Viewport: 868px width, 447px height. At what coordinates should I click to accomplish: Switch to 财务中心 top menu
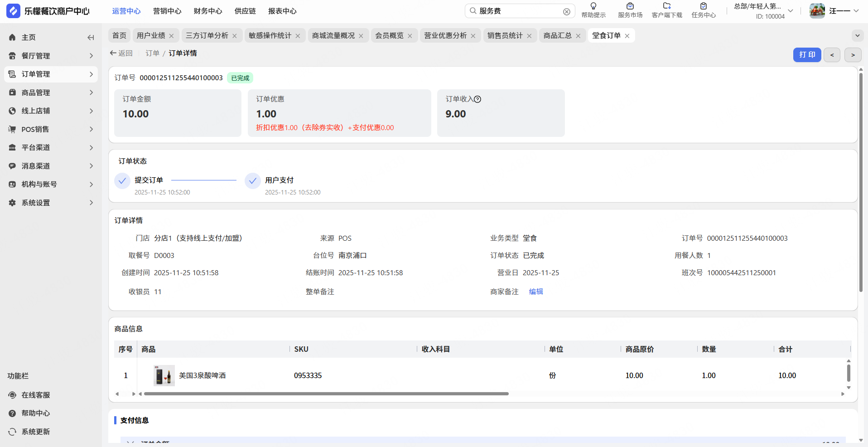(x=208, y=11)
